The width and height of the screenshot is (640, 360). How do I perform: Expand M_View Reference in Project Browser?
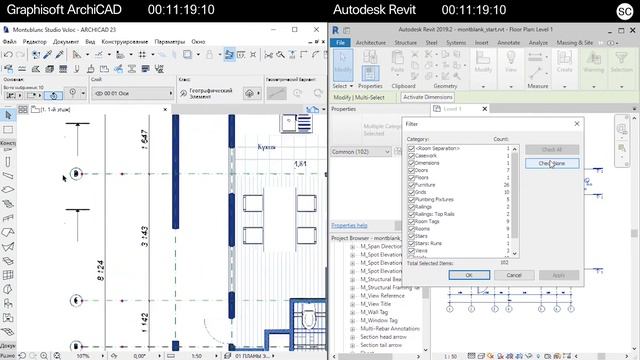(353, 296)
